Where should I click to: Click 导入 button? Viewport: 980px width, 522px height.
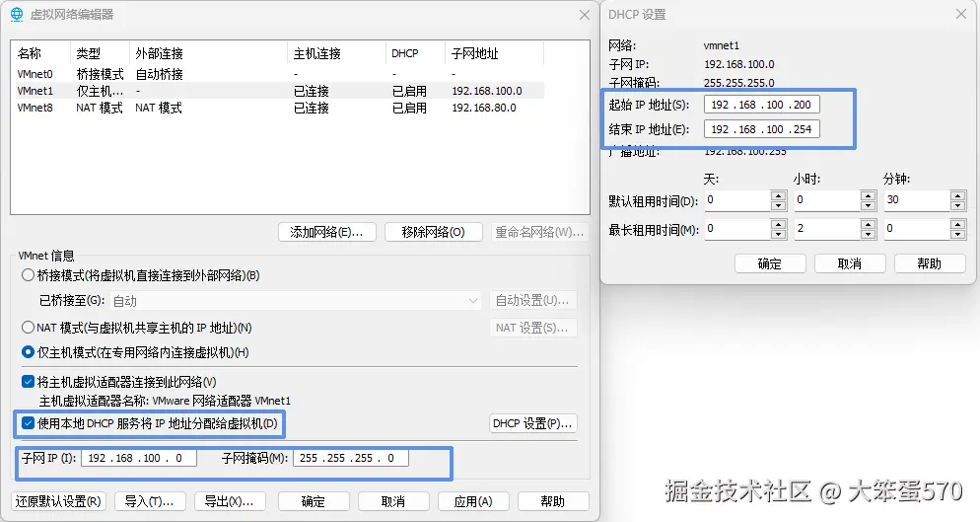149,501
